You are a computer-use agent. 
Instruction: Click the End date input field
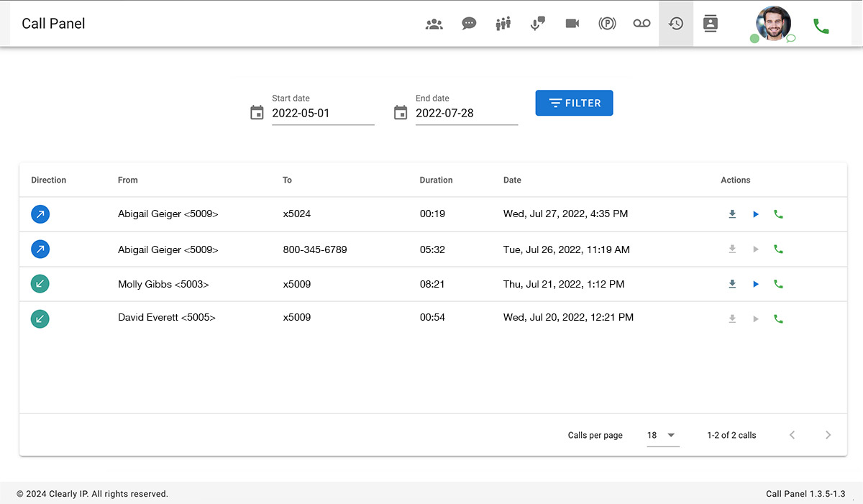point(466,113)
